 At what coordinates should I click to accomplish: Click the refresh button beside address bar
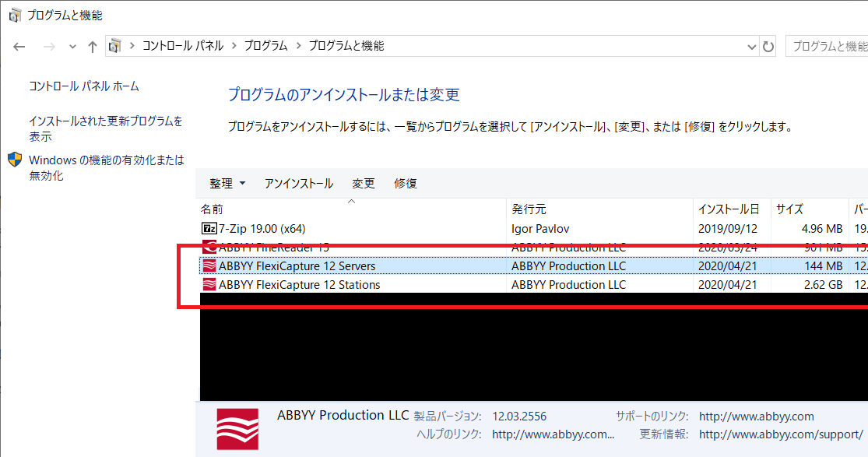coord(768,47)
